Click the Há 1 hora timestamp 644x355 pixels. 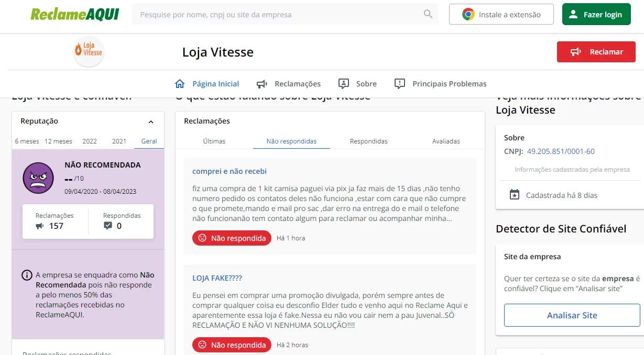click(291, 238)
